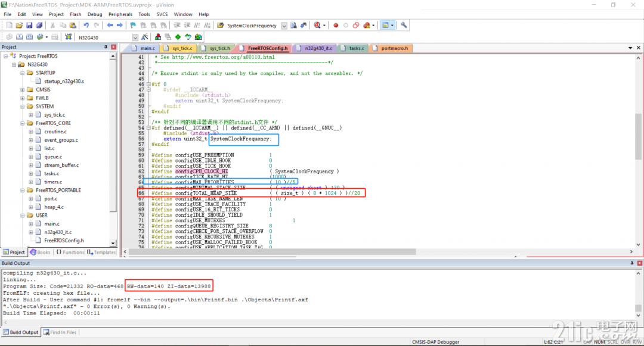Toggle breakpoint with the red dot icon
Image resolution: width=644 pixels, height=346 pixels.
click(x=336, y=26)
